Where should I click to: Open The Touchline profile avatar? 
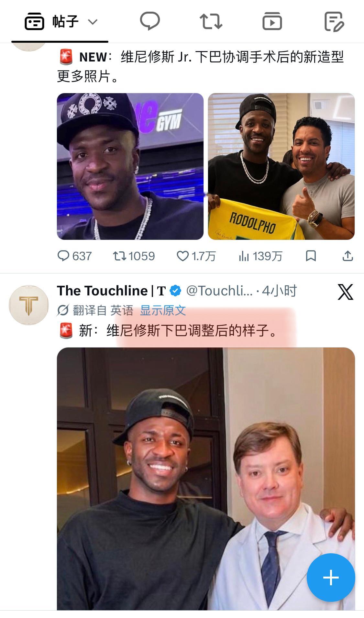pyautogui.click(x=28, y=305)
